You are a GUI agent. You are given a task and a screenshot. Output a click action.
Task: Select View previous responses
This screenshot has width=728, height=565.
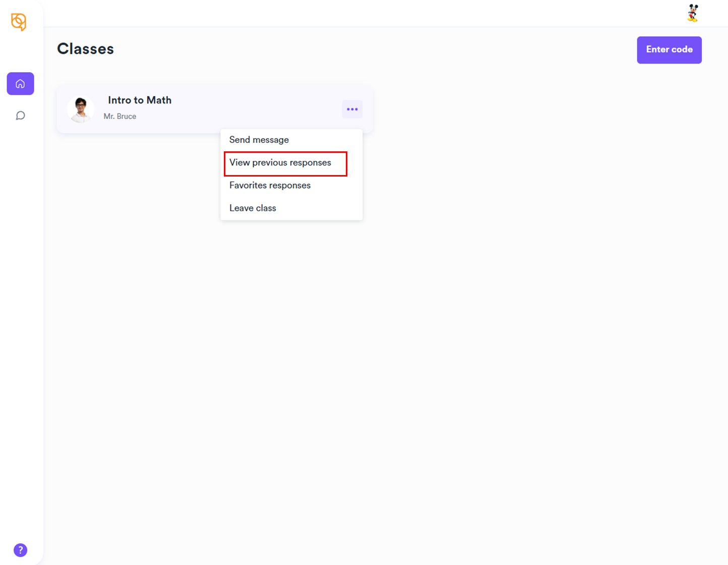point(280,163)
